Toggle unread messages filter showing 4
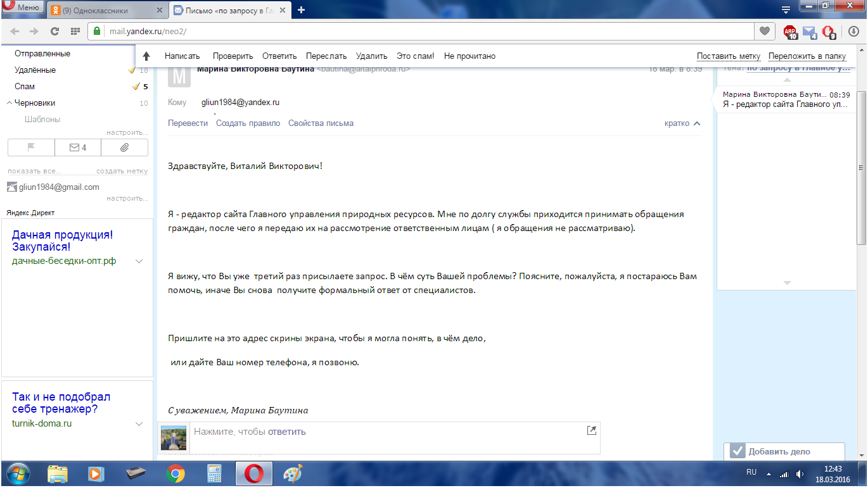 [78, 147]
